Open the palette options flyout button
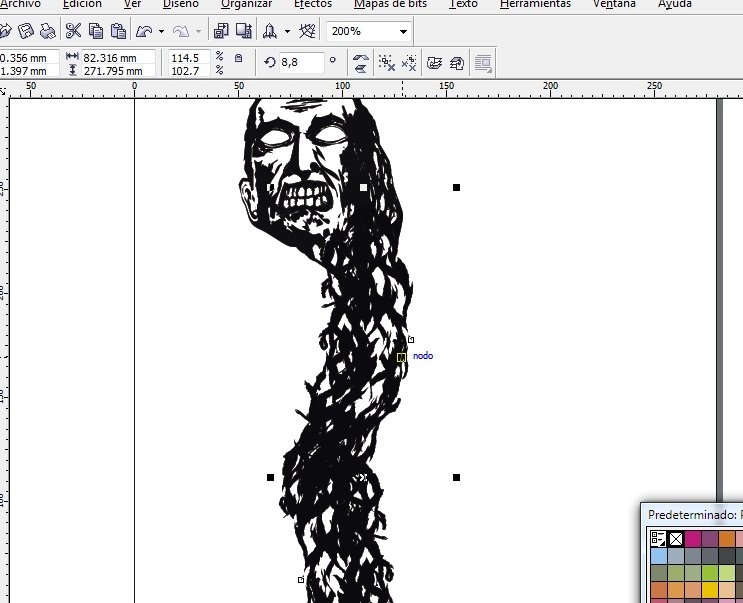The image size is (743, 603). pyautogui.click(x=658, y=539)
